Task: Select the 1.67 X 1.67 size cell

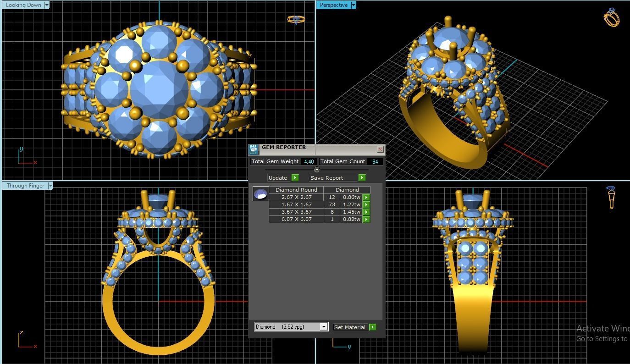Action: (296, 204)
